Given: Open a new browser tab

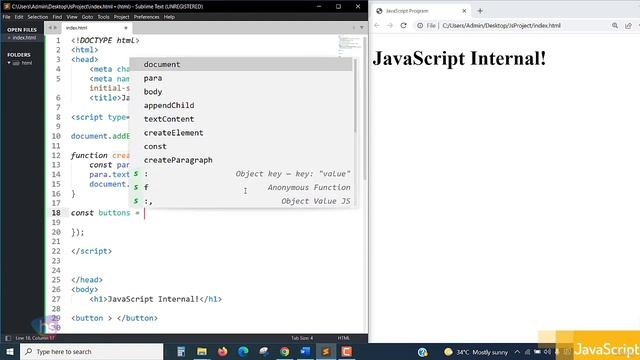Looking at the screenshot, I should pos(480,11).
